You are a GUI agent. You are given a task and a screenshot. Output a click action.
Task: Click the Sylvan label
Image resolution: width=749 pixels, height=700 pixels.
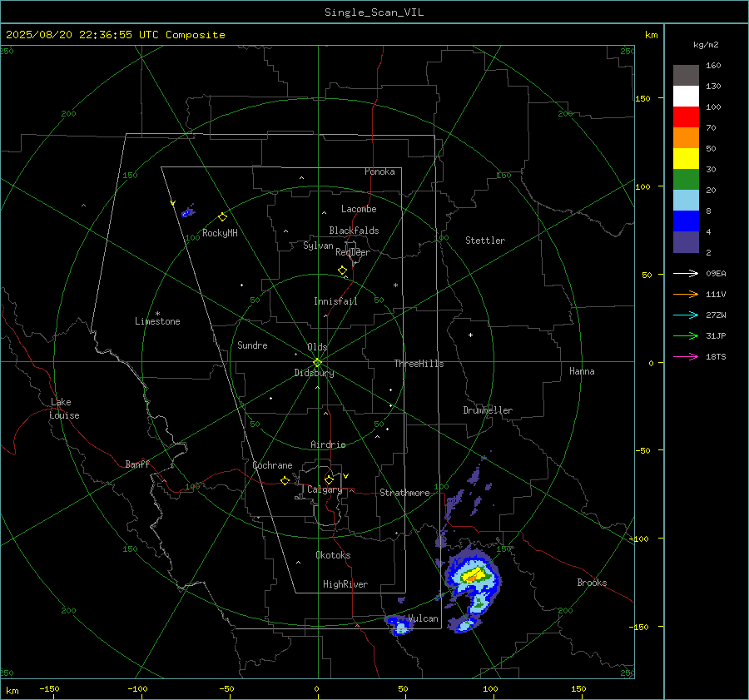tap(318, 246)
